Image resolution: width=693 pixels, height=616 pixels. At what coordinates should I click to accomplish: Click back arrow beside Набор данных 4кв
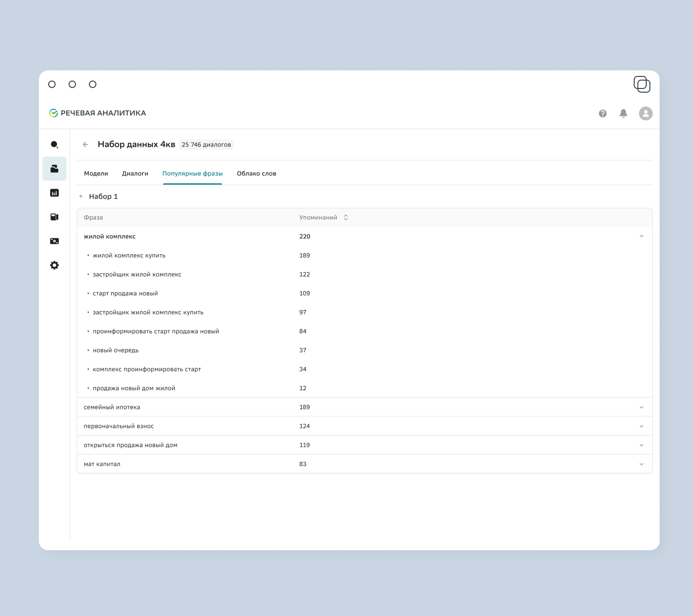point(85,145)
